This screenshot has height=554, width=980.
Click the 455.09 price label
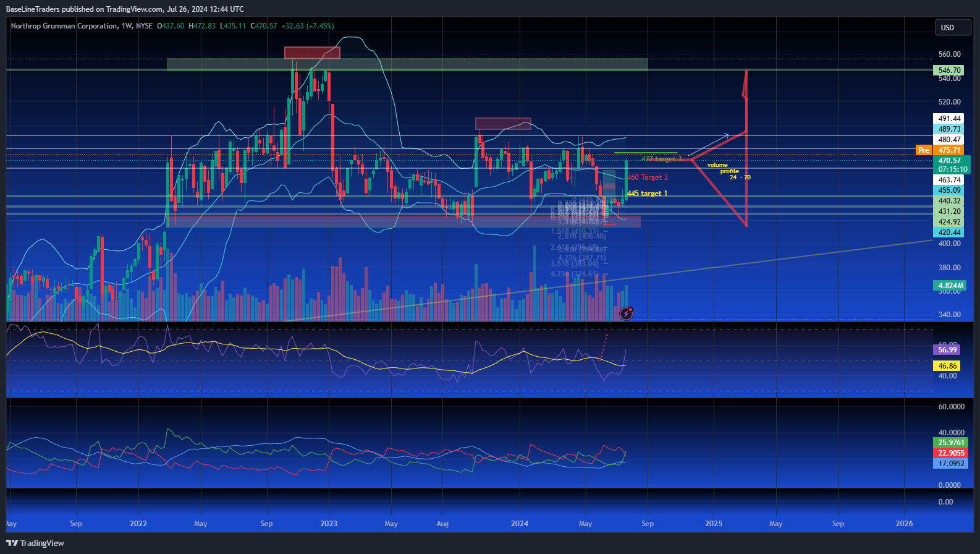click(949, 190)
